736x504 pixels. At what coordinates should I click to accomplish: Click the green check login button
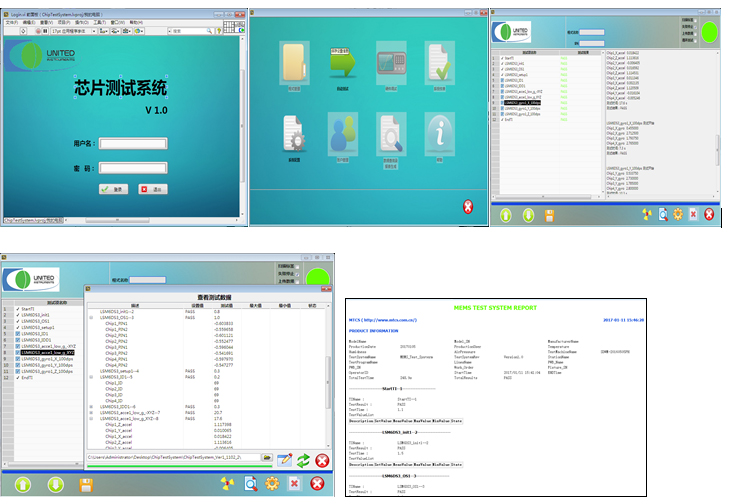pyautogui.click(x=113, y=189)
